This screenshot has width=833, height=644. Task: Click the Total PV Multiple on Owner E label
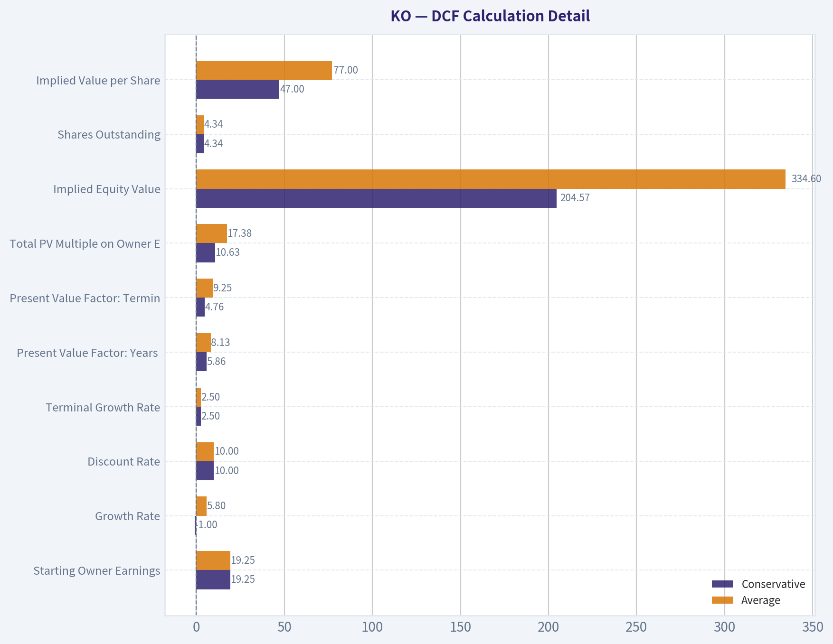[x=85, y=244]
